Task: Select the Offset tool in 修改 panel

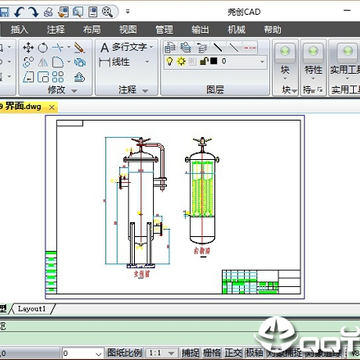Action: click(x=79, y=77)
